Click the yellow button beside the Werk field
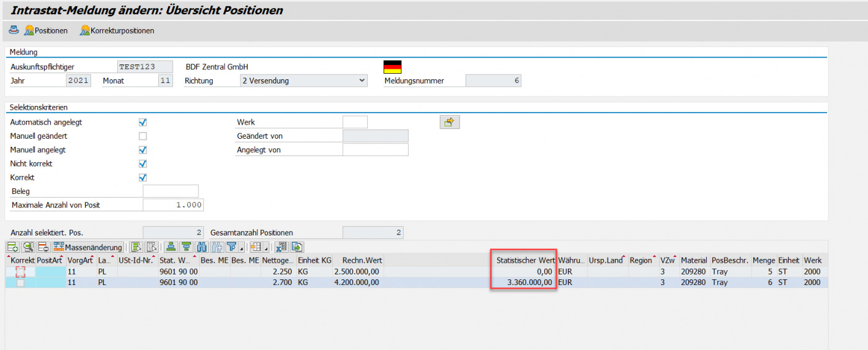This screenshot has height=350, width=868. pyautogui.click(x=449, y=122)
